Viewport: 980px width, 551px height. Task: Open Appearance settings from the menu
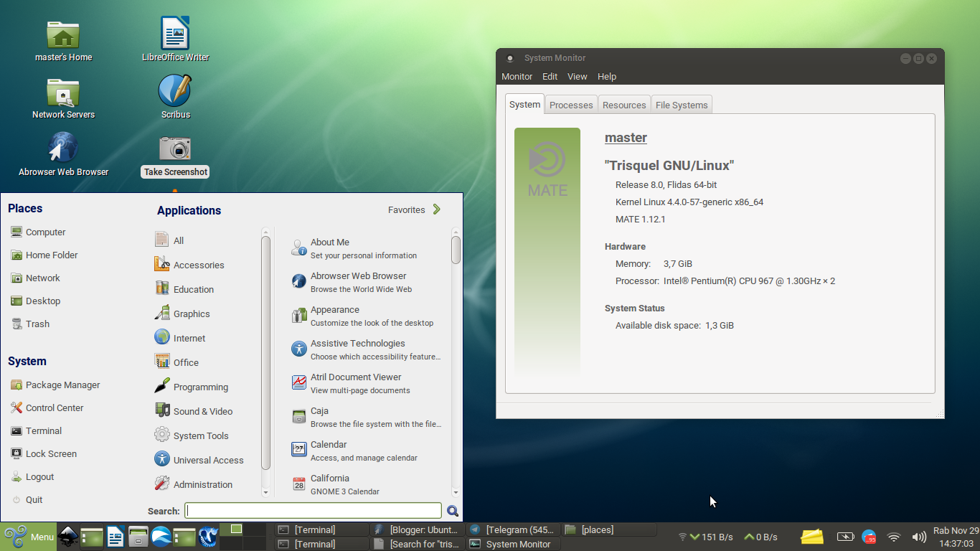pos(366,316)
